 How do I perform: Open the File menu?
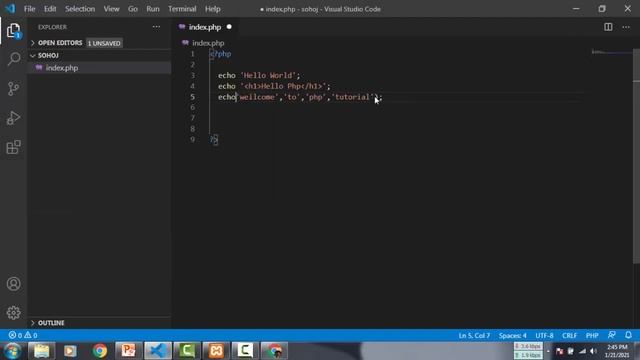click(29, 9)
